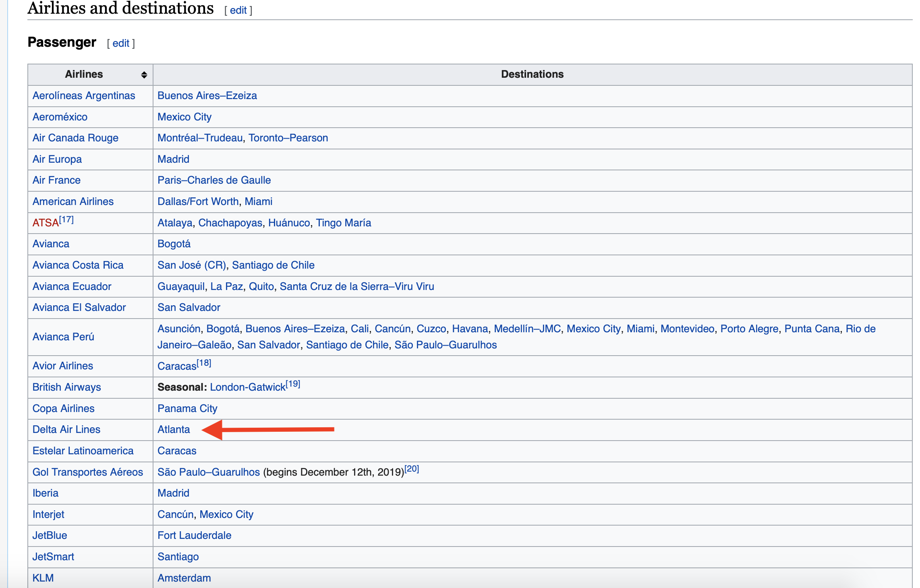920x588 pixels.
Task: Open London-Gatwick seasonal destination link
Action: [247, 387]
